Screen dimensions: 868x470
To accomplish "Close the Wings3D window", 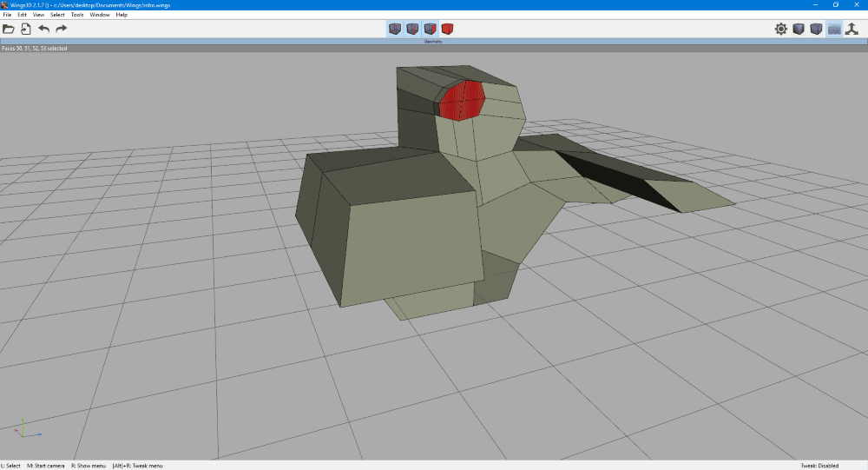I will (857, 5).
